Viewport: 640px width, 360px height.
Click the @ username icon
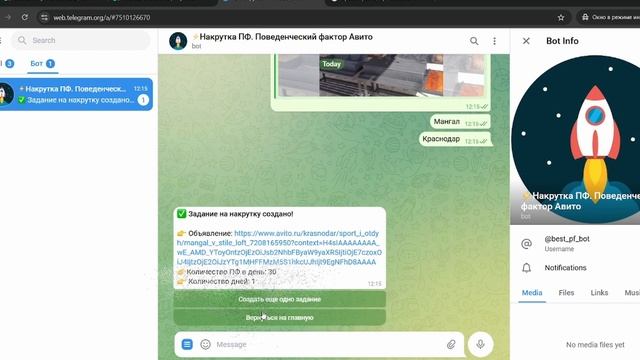[x=527, y=244]
